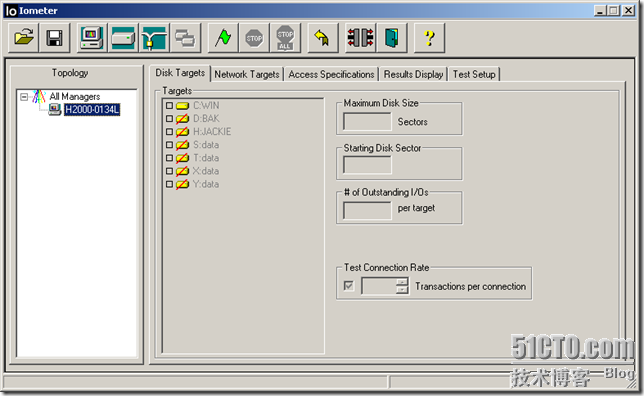The width and height of the screenshot is (644, 396).
Task: Select the C:WIN target text
Action: pyautogui.click(x=206, y=106)
